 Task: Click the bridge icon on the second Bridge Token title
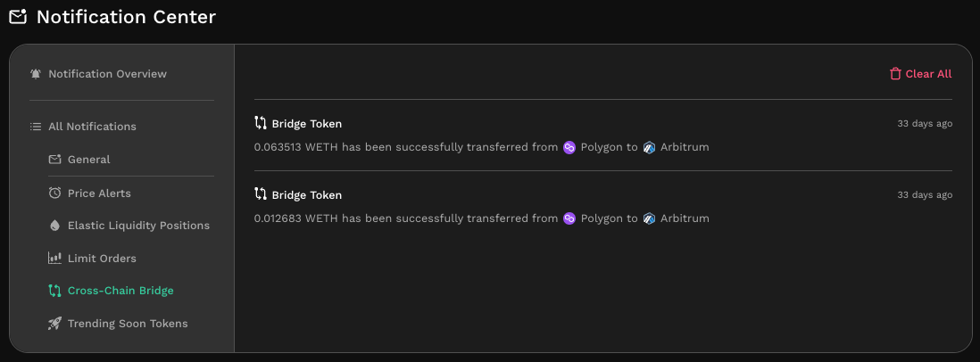point(261,194)
